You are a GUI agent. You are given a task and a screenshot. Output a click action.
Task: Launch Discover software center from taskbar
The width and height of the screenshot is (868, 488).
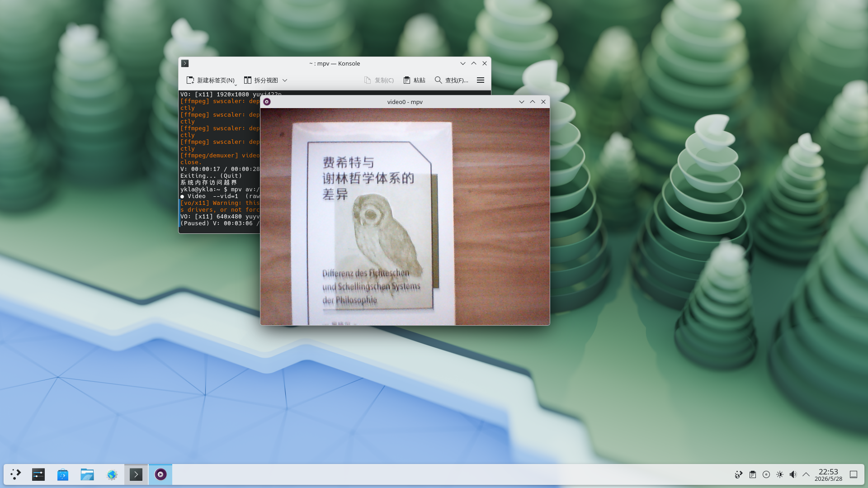[63, 474]
